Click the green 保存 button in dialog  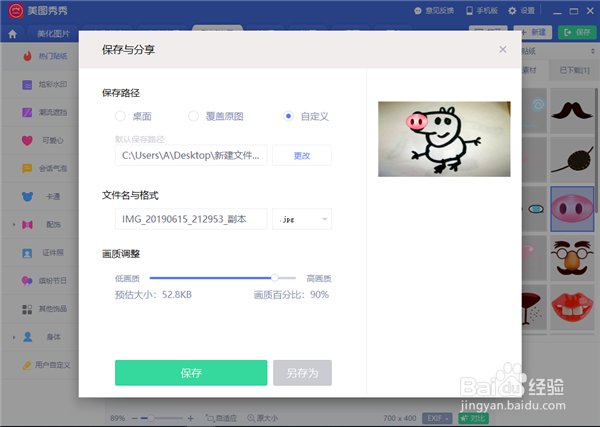(191, 373)
